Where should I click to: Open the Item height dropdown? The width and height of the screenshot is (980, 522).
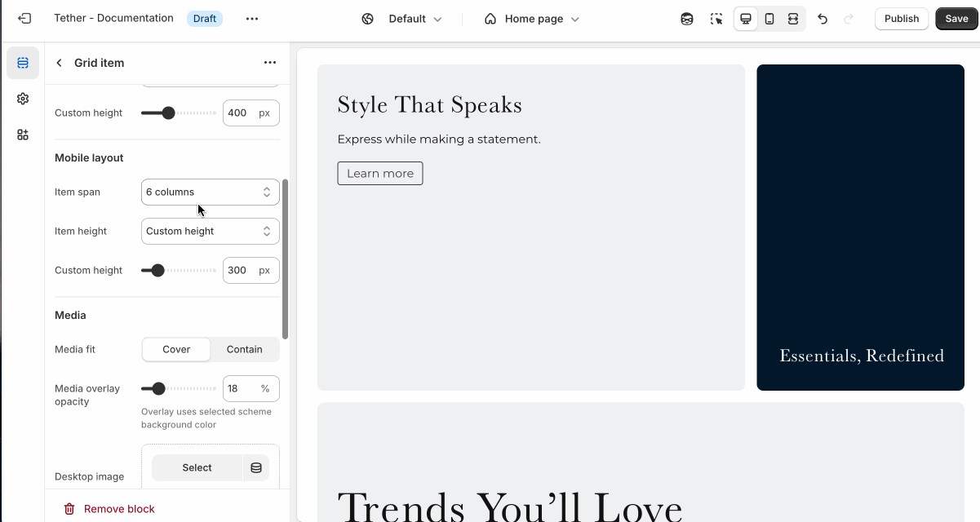pos(211,231)
